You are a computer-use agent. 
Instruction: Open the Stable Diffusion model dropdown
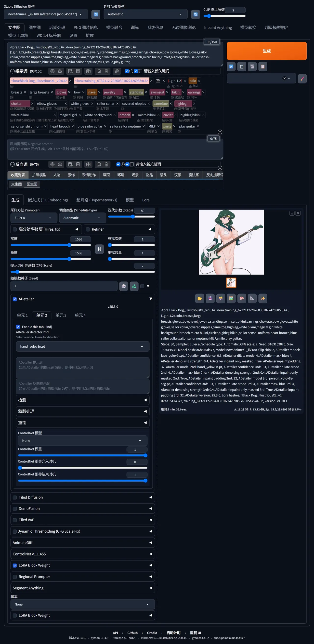tap(46, 14)
